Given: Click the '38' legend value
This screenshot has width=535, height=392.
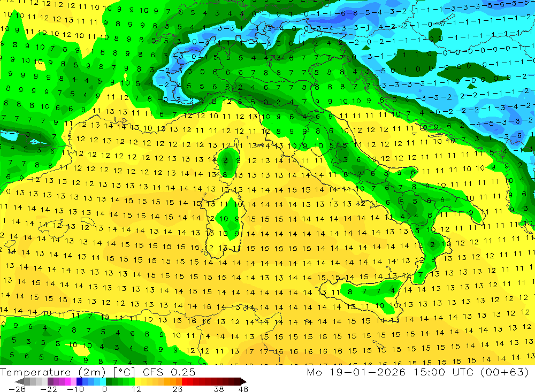Looking at the screenshot, I should pyautogui.click(x=218, y=389).
